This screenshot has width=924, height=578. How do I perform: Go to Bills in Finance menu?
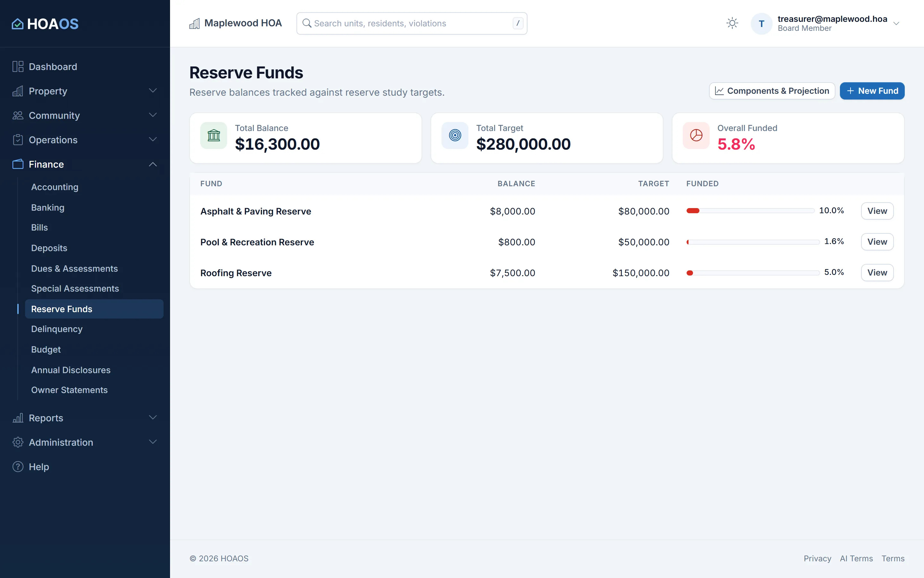[x=94, y=227]
